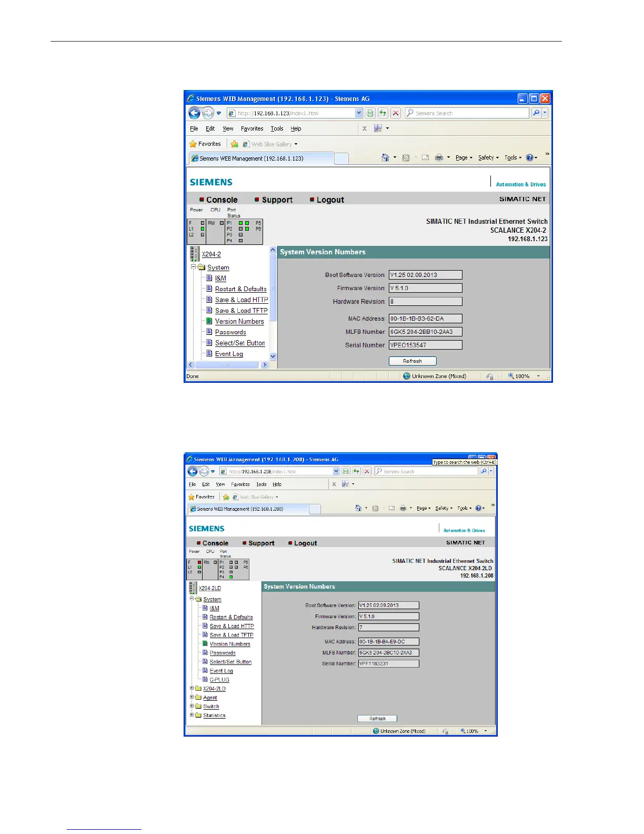Open home page icon in top window
Image resolution: width=644 pixels, height=834 pixels.
click(385, 157)
